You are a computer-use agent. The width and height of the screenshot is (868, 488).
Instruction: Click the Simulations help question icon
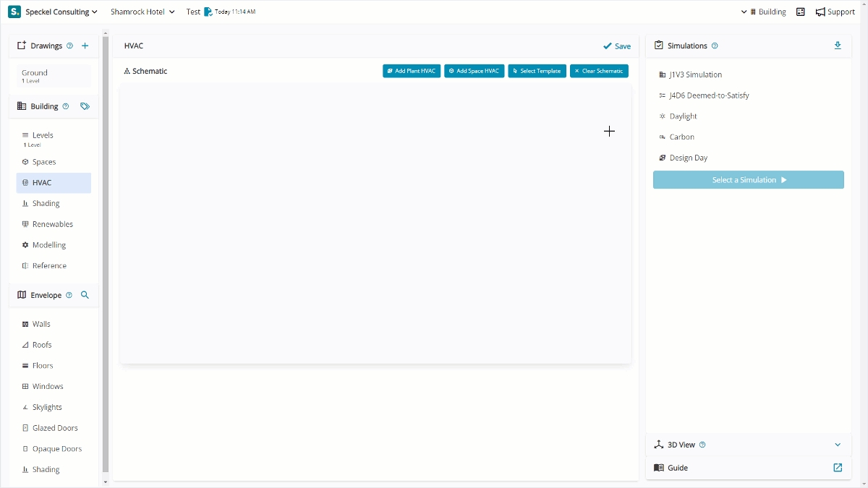(715, 46)
